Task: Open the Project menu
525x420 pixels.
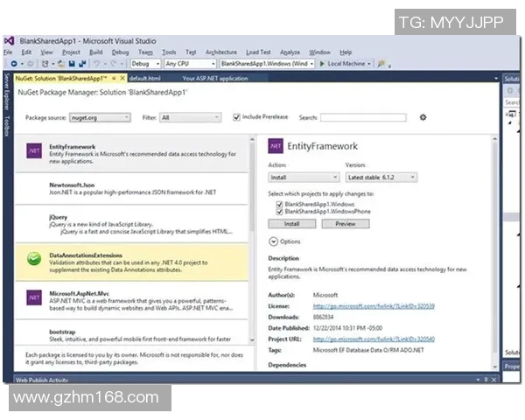Action: (x=71, y=52)
